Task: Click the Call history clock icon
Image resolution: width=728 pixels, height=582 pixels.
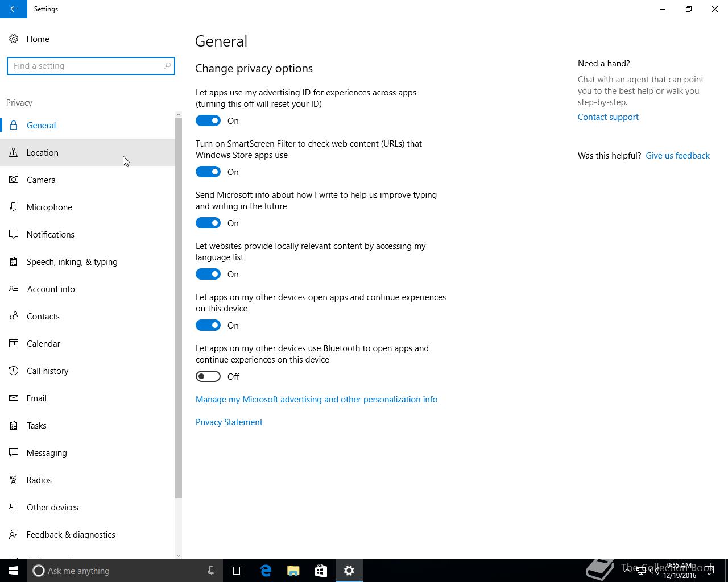Action: click(x=14, y=371)
